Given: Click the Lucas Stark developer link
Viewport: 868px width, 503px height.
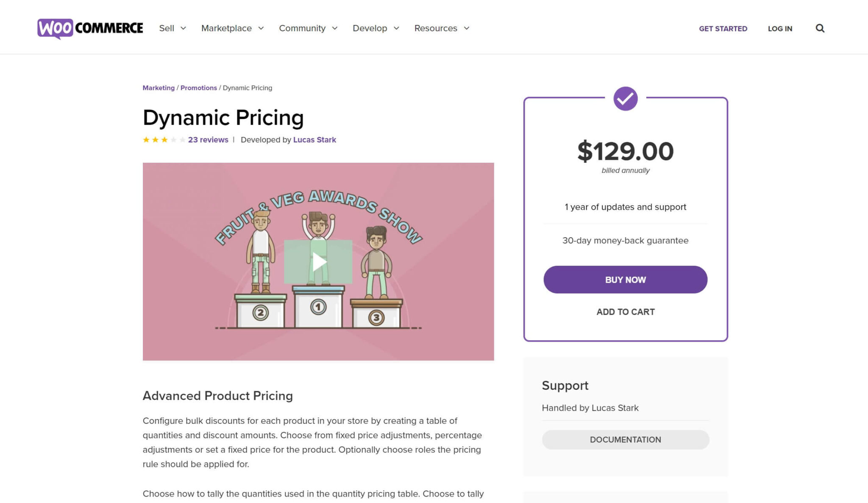Looking at the screenshot, I should pyautogui.click(x=314, y=139).
